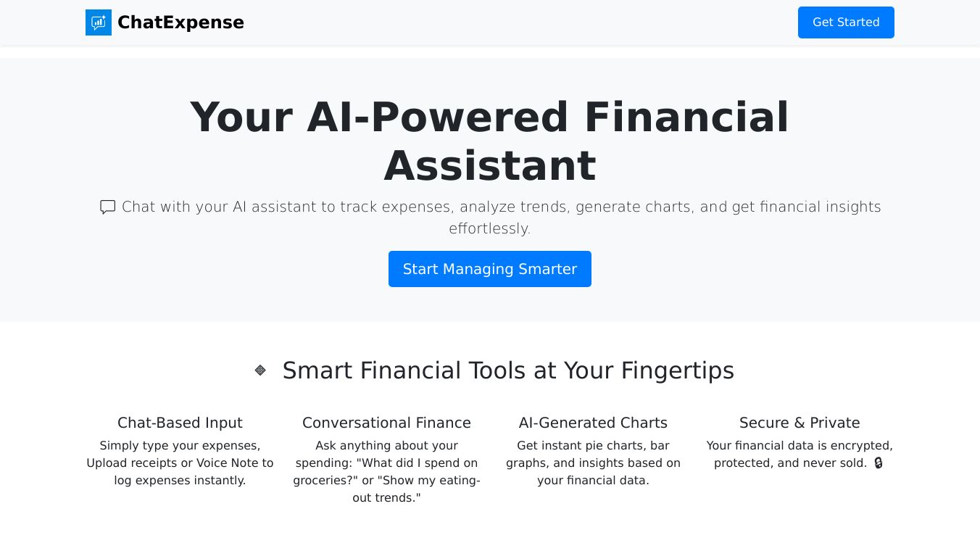Open the ChatExpense brand name link
Screen dimensions: 980x551
180,22
